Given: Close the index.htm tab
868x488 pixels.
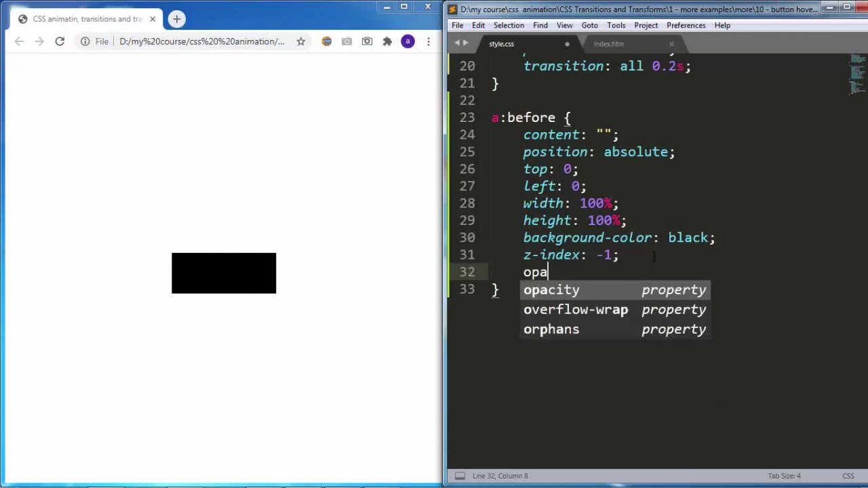Looking at the screenshot, I should coord(671,44).
